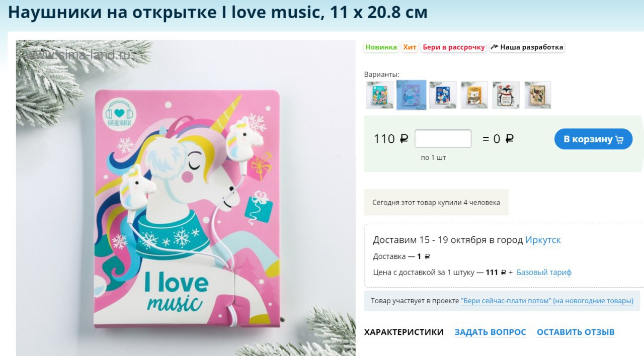Image resolution: width=644 pixels, height=356 pixels.
Task: Choose the yellow polar bear variant
Action: point(474,95)
